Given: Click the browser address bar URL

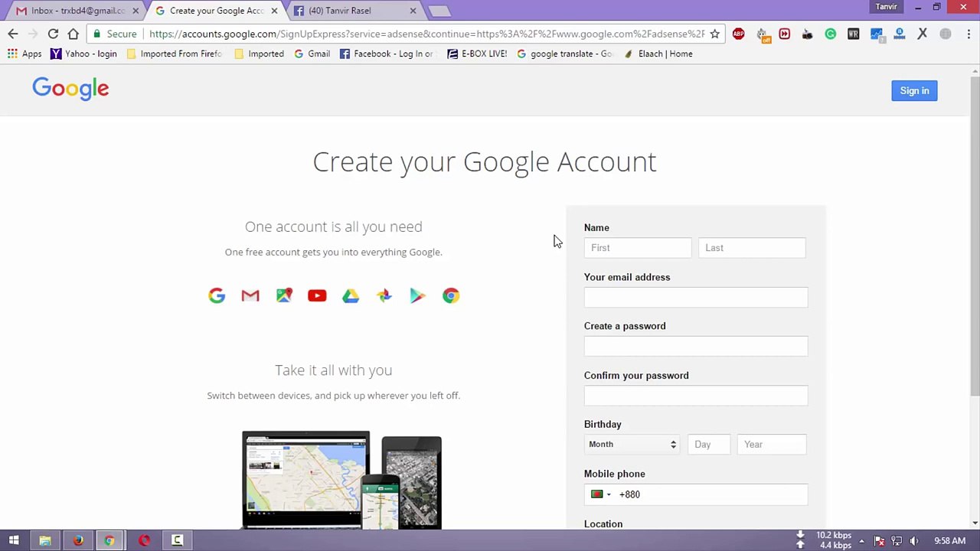Looking at the screenshot, I should [x=426, y=34].
